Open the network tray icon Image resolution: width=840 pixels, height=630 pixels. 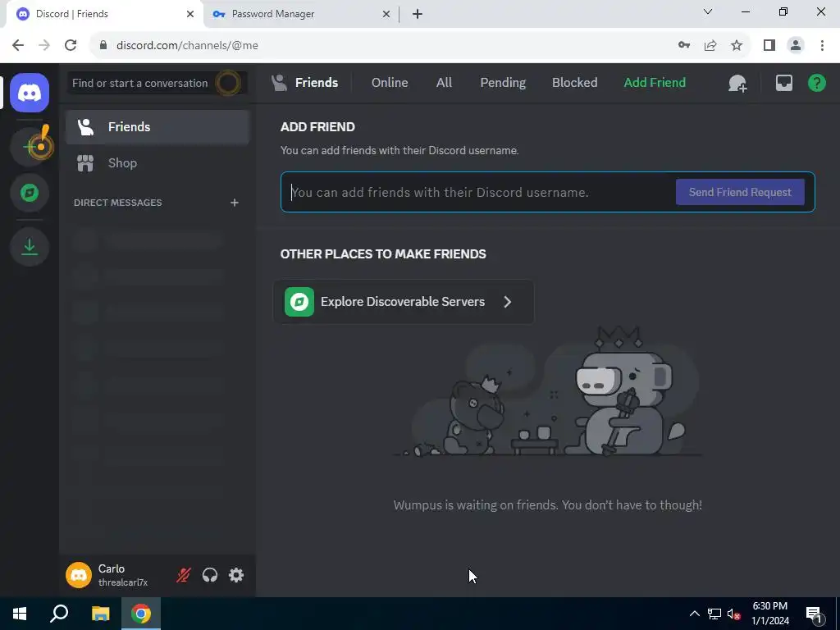point(714,614)
